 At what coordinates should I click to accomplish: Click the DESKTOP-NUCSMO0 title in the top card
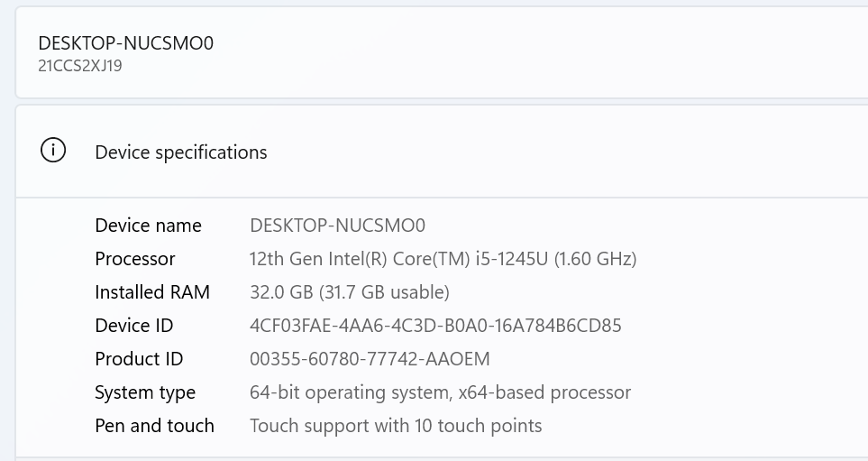tap(126, 42)
